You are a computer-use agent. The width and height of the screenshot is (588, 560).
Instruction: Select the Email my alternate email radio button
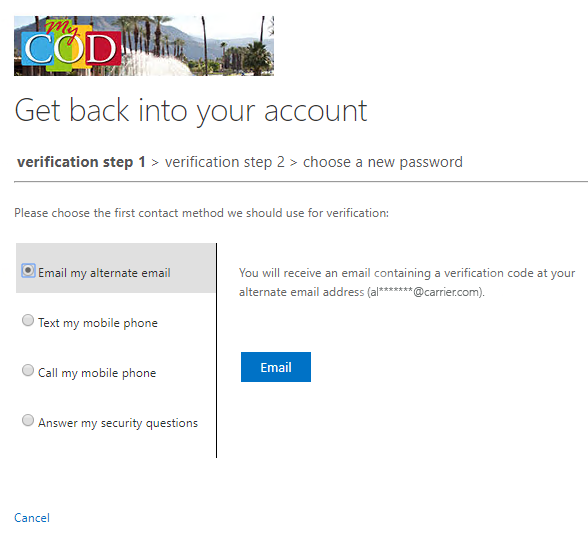tap(28, 270)
